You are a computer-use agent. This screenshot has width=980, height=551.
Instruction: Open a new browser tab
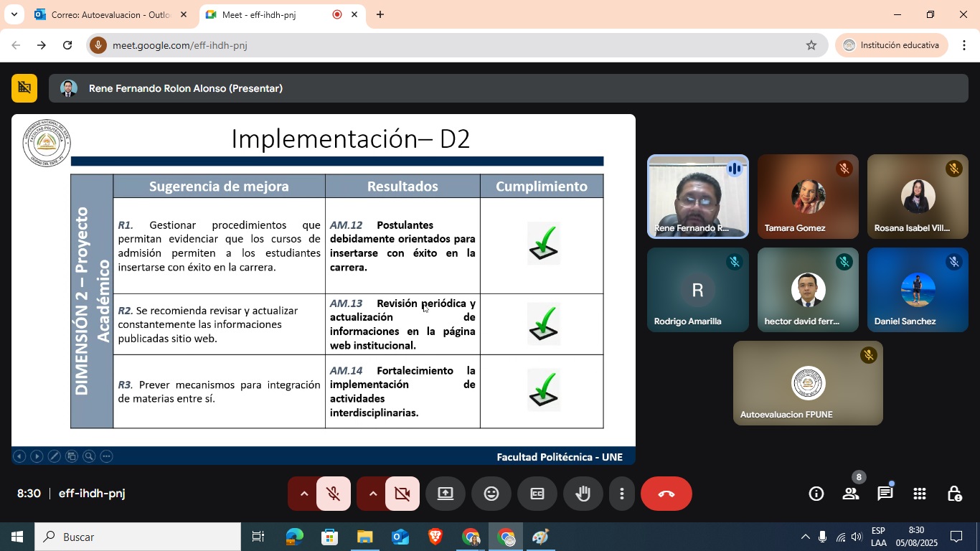[380, 14]
